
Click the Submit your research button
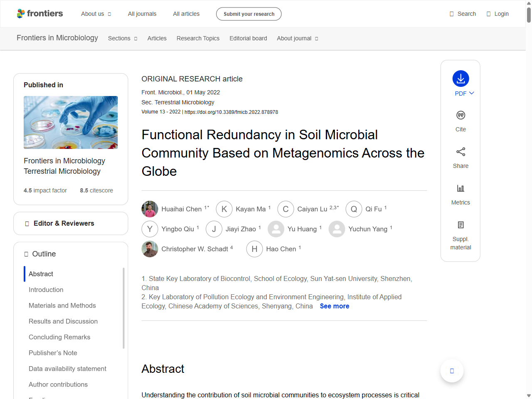coord(249,13)
